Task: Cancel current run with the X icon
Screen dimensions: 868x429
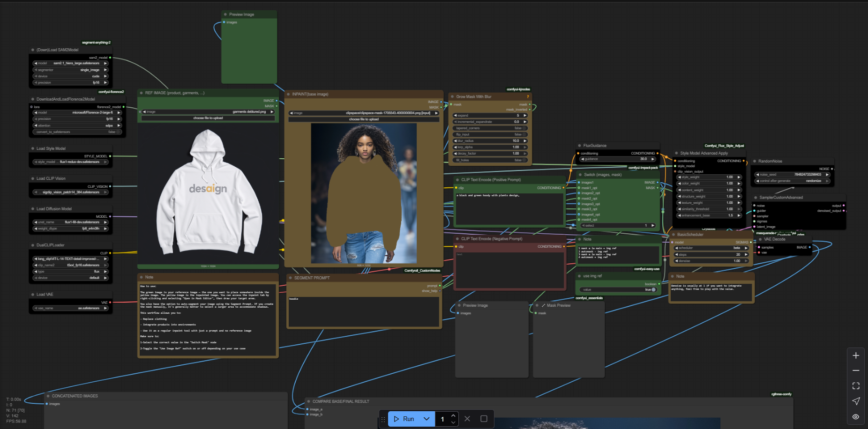Action: [467, 419]
